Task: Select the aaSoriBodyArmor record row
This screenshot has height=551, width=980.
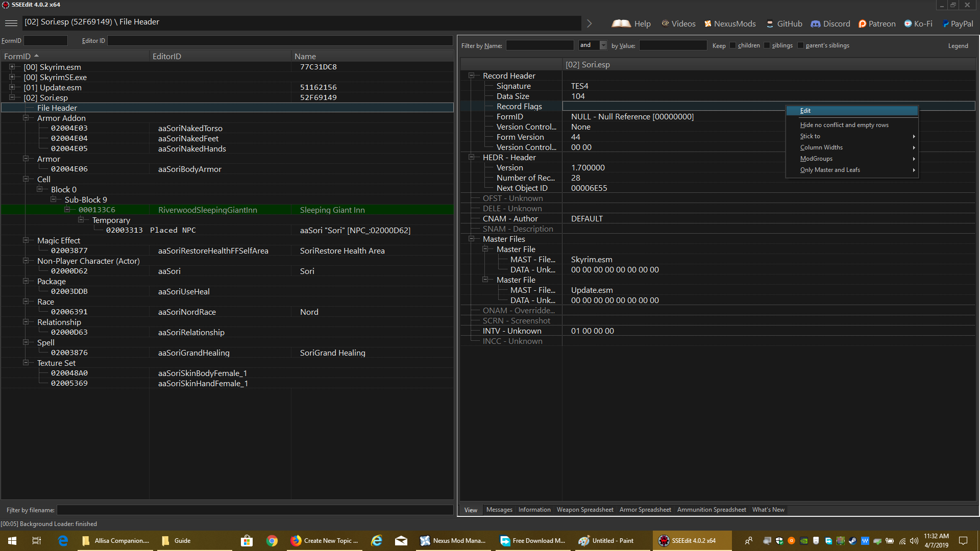Action: (x=227, y=169)
